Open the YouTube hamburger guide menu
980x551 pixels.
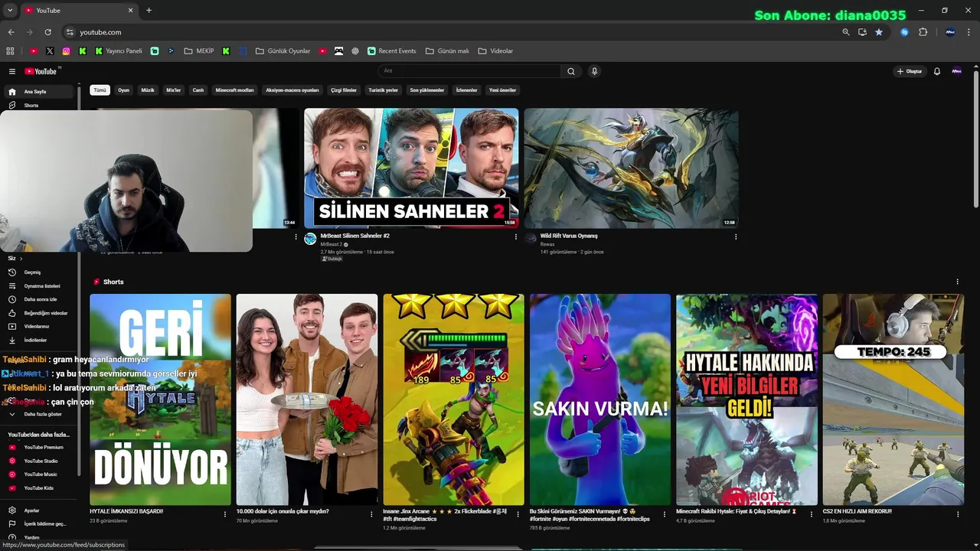[12, 71]
